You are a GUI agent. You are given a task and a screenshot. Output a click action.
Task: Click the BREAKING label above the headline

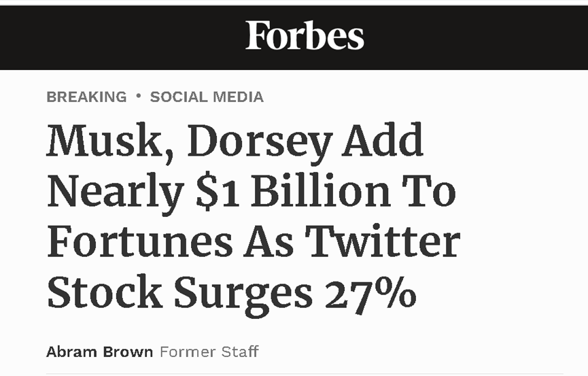(86, 97)
